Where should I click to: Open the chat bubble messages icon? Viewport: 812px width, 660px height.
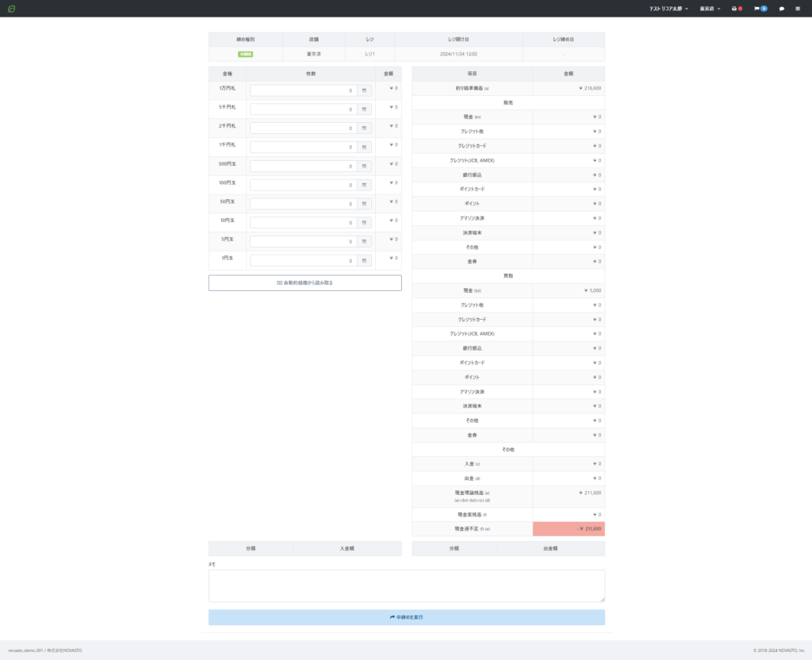[x=781, y=9]
